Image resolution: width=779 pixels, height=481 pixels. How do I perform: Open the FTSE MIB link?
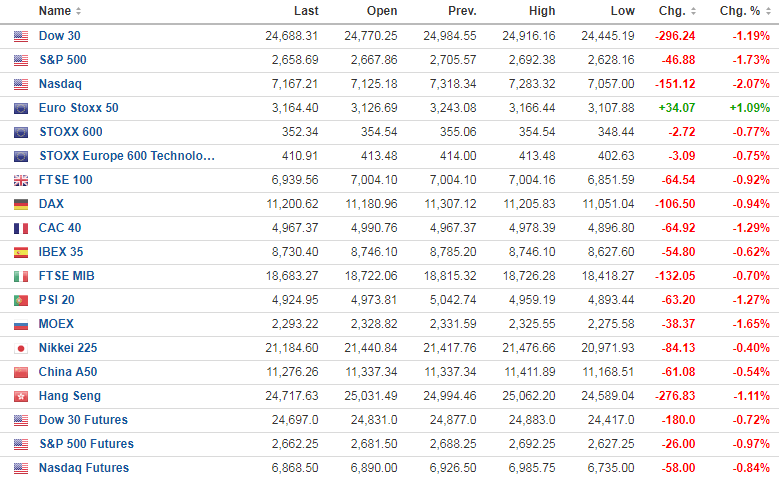(66, 276)
